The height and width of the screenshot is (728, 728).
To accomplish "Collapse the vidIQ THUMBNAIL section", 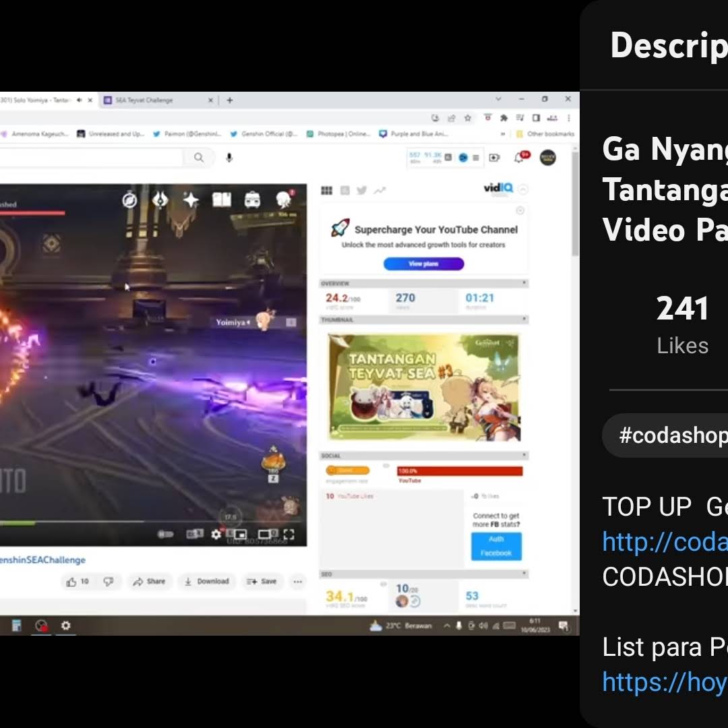I will (524, 320).
